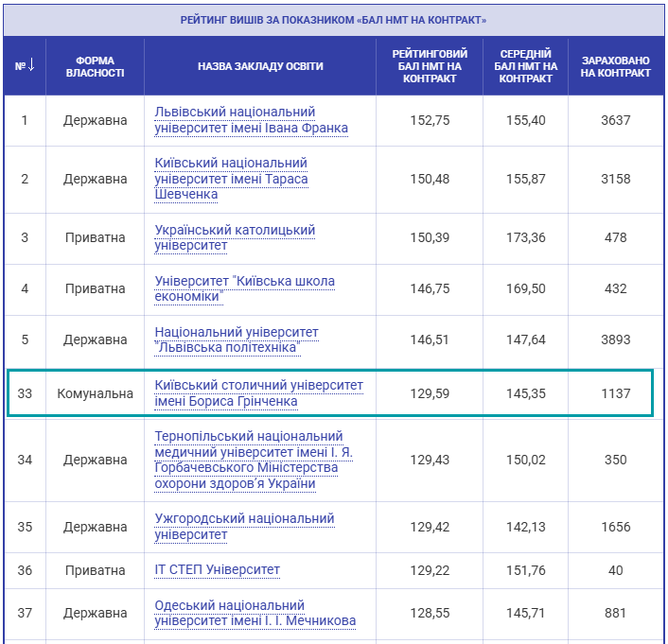Click the РЕЙТИНГОВИЙ БАЛ НМТ НА КОНТРАКТ header
Screen dimensions: 668x644
[x=430, y=66]
